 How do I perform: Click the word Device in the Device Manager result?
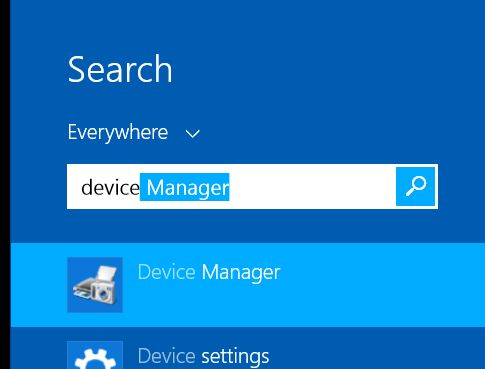pyautogui.click(x=167, y=272)
